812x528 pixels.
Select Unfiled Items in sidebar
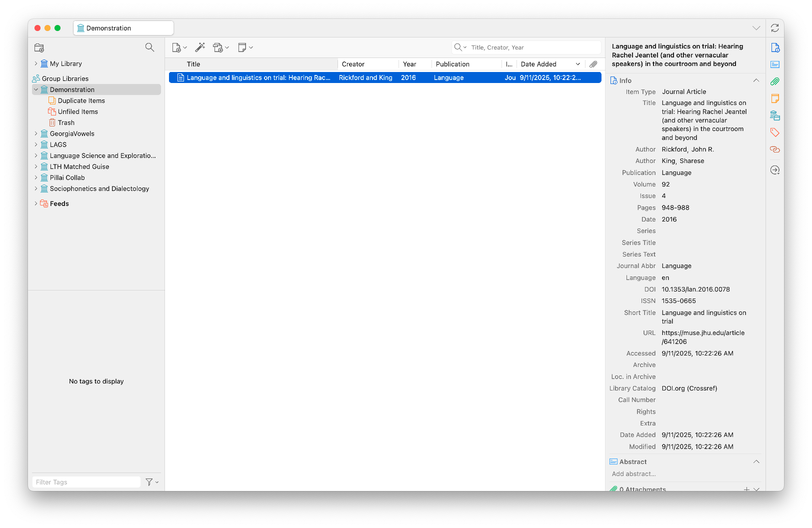(77, 111)
